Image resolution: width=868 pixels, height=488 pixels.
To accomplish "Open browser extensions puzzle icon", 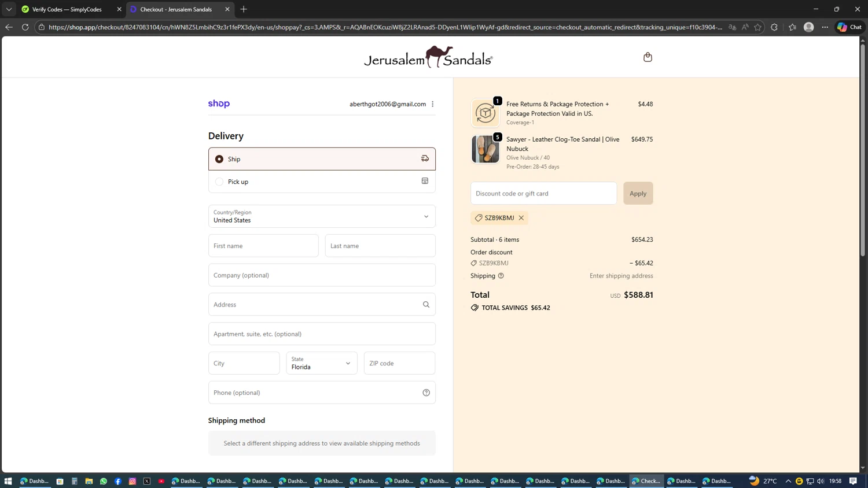I will point(774,27).
